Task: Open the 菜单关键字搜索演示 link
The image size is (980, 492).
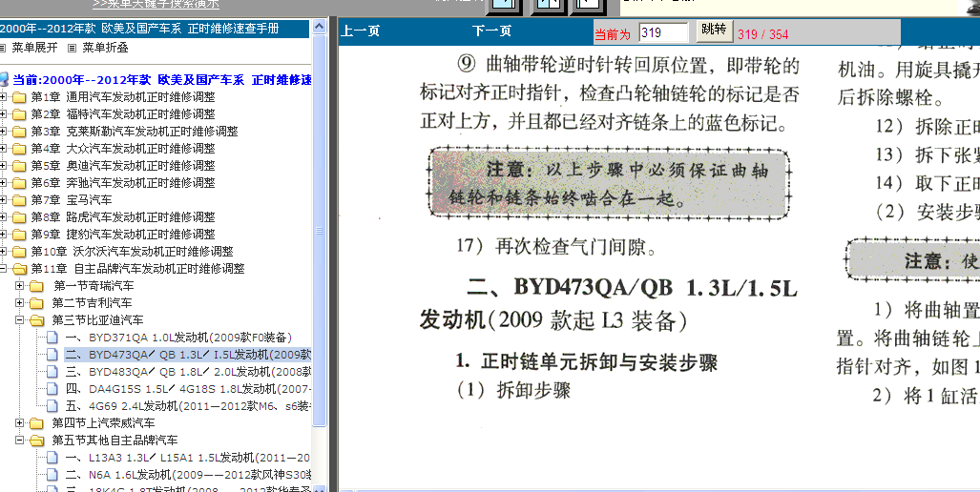Action: pos(156,4)
